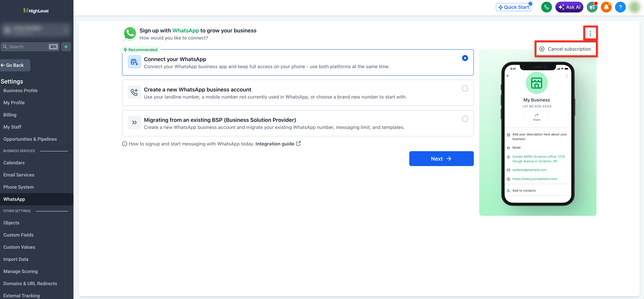This screenshot has height=299, width=644.
Task: Click the external link icon beside Integration guide
Action: [x=298, y=143]
